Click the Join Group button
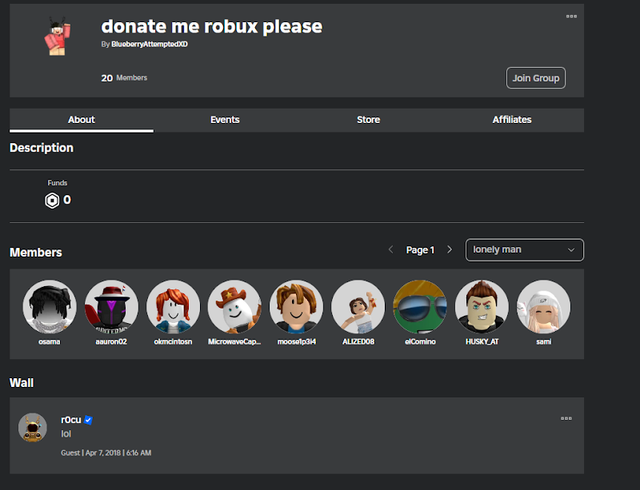640x490 pixels. coord(536,78)
